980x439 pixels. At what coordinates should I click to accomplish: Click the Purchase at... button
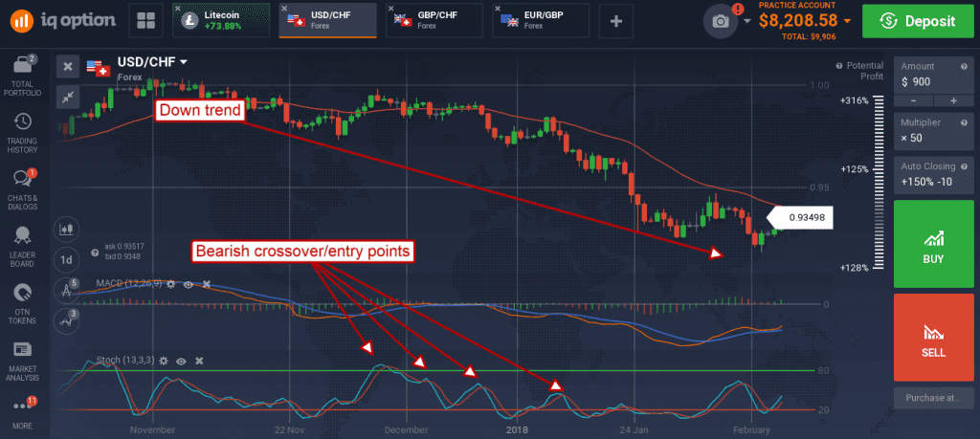[933, 397]
